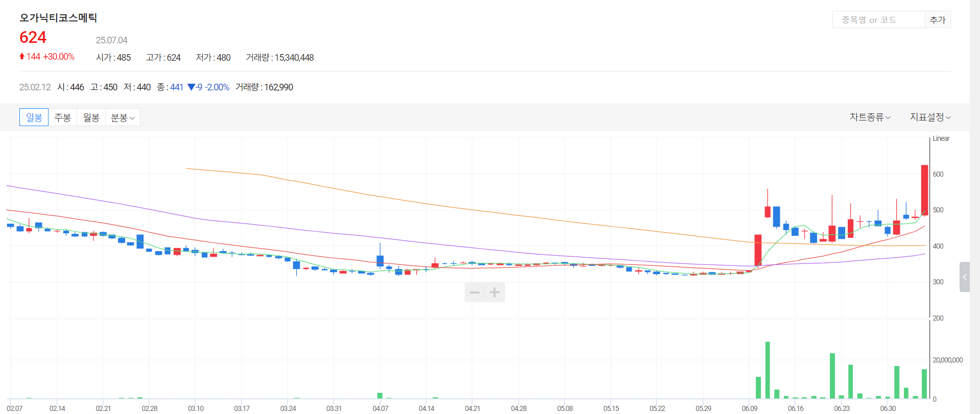Click the 02.07 date axis label
Screen dimensions: 980x414
tap(14, 408)
